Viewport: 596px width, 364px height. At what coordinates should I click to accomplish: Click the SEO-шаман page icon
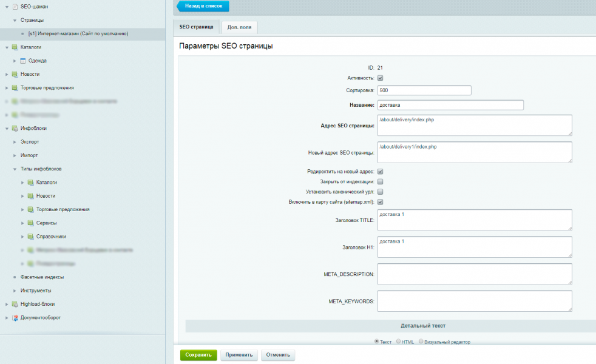[15, 7]
